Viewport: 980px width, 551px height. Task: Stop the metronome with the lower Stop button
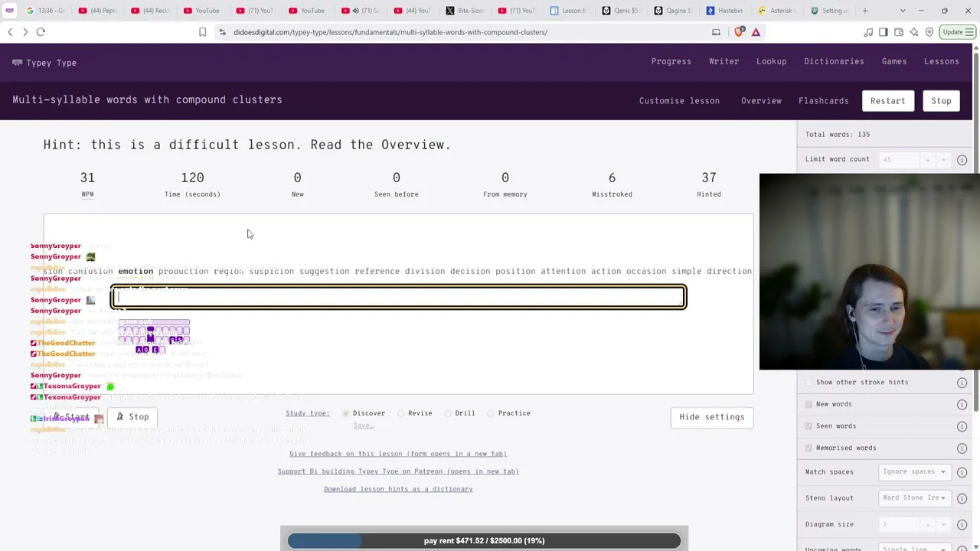(132, 417)
